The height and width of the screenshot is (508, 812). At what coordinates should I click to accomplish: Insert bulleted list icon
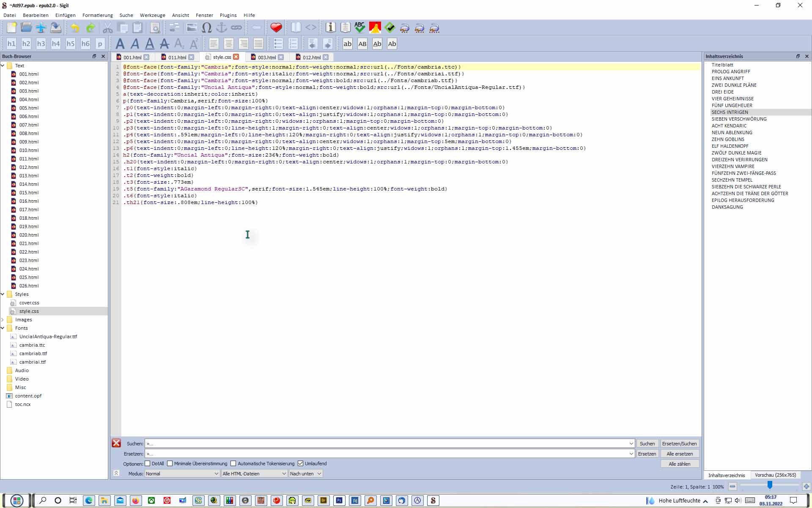pyautogui.click(x=278, y=44)
